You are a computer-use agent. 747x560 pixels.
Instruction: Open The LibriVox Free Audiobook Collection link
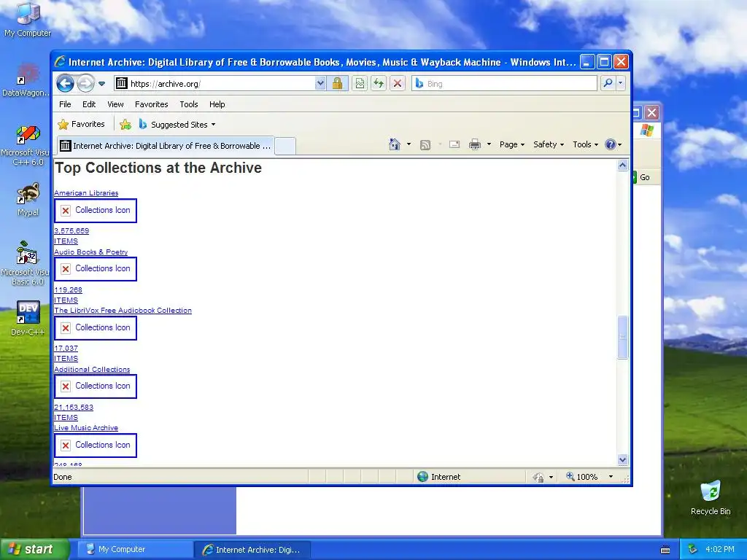[123, 311]
